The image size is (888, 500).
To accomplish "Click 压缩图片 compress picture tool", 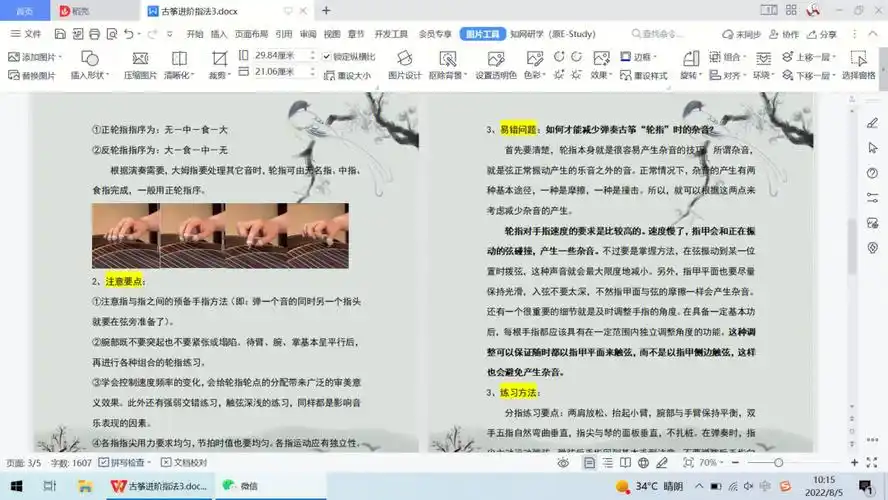I will pyautogui.click(x=140, y=66).
